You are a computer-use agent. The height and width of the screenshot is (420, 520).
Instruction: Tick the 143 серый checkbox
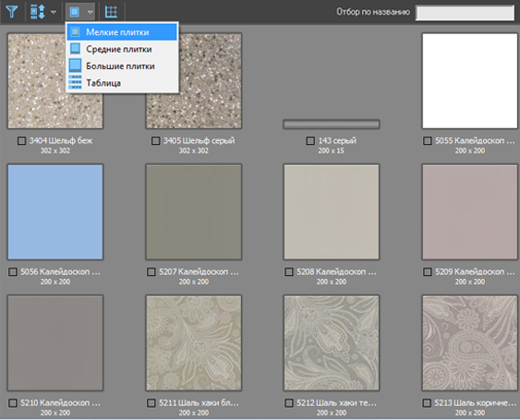tap(310, 141)
